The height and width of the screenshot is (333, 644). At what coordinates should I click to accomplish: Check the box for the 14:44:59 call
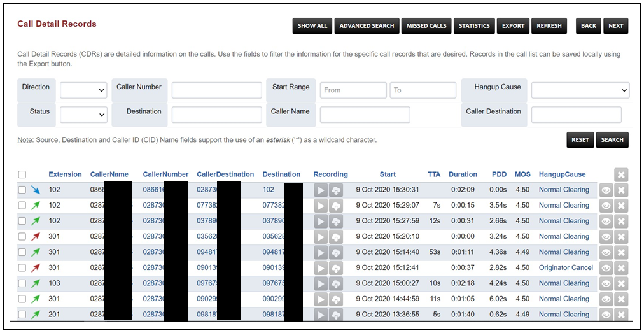tap(22, 299)
